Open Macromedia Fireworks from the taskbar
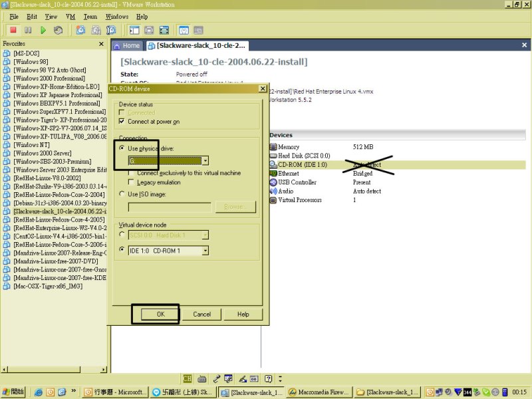 pyautogui.click(x=320, y=392)
